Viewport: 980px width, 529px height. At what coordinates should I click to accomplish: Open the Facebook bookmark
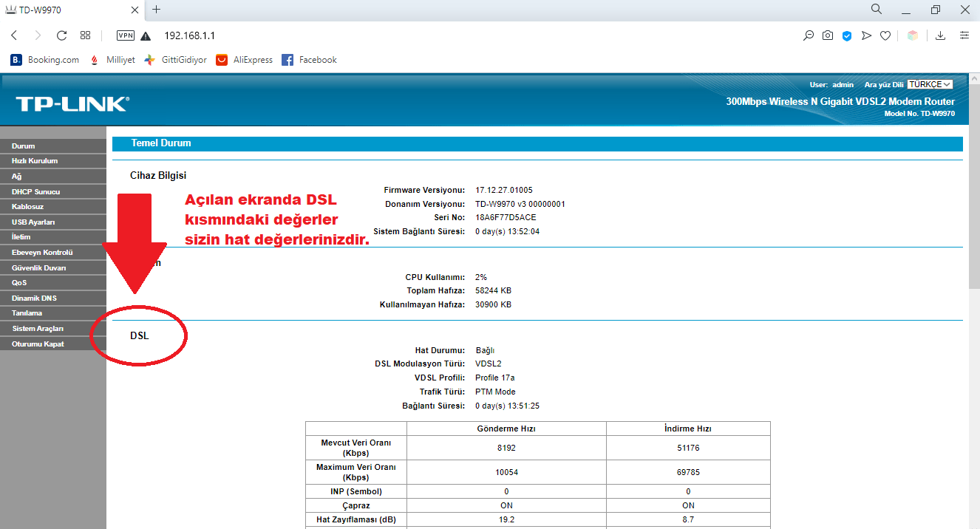(309, 60)
